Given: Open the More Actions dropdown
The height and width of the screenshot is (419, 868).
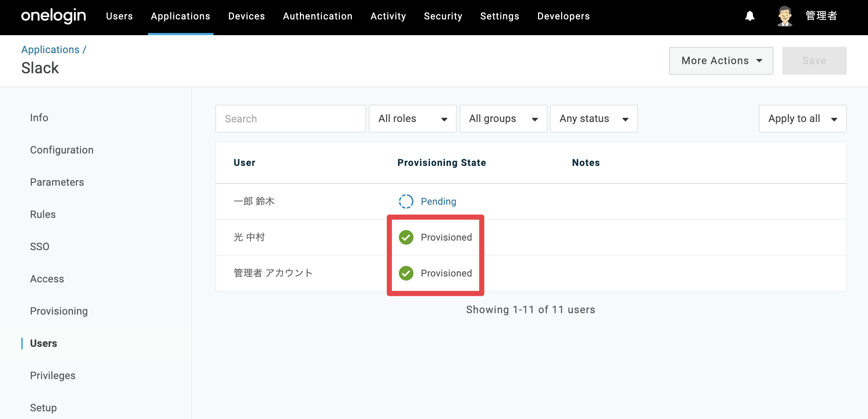Looking at the screenshot, I should click(x=721, y=61).
